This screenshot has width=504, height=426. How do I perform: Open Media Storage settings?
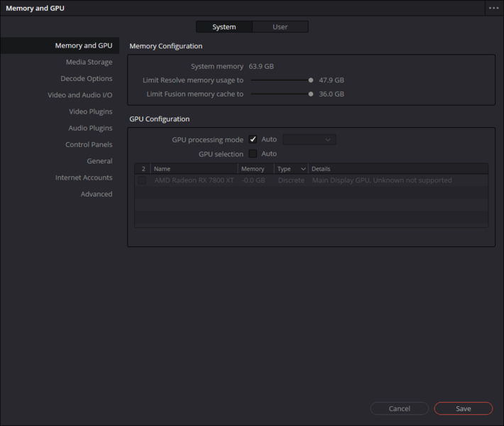tap(89, 62)
